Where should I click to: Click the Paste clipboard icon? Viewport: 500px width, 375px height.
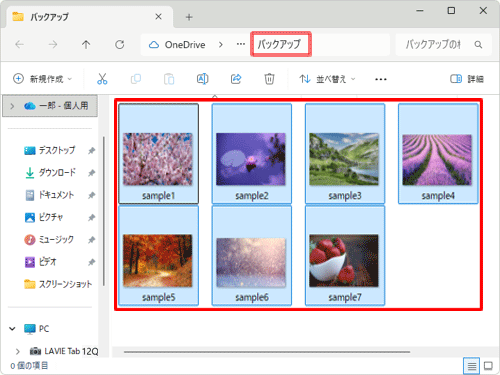tap(169, 79)
